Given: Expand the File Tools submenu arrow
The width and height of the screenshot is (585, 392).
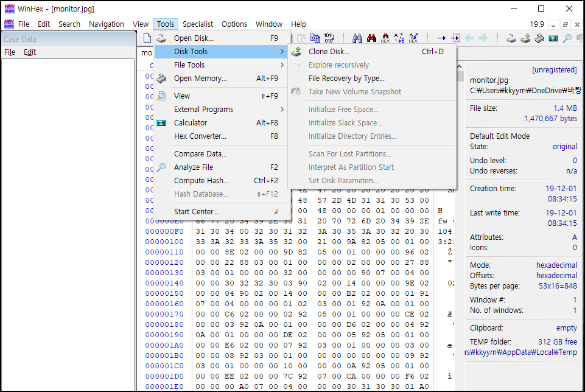Looking at the screenshot, I should [282, 65].
